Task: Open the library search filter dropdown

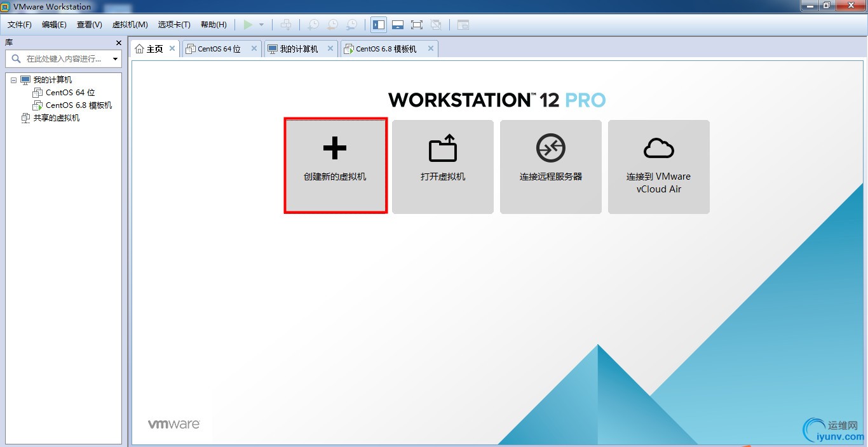Action: [x=115, y=59]
